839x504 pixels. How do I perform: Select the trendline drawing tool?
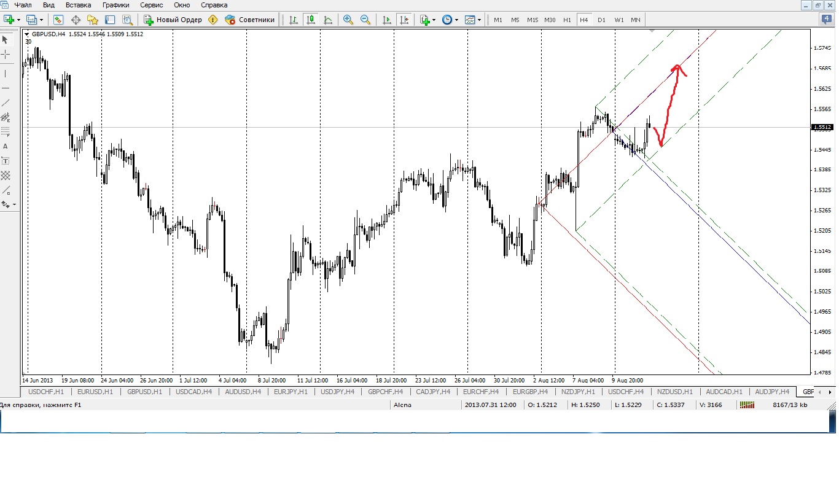click(6, 103)
